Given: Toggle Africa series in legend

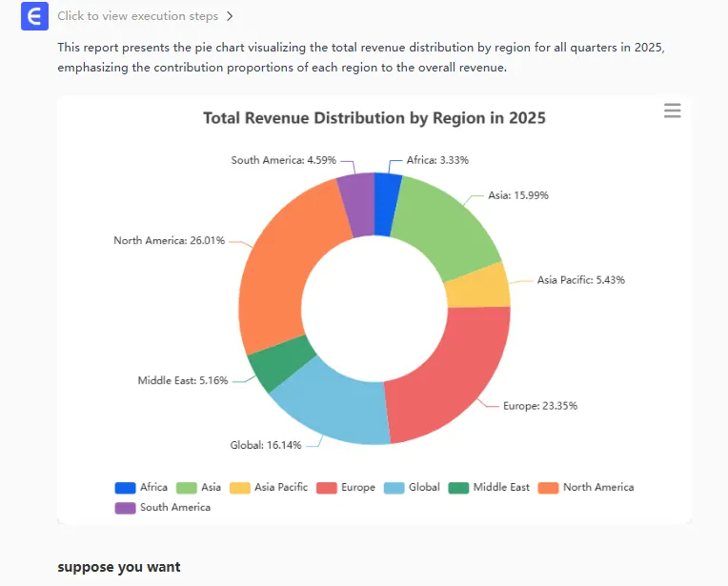Looking at the screenshot, I should coord(140,487).
